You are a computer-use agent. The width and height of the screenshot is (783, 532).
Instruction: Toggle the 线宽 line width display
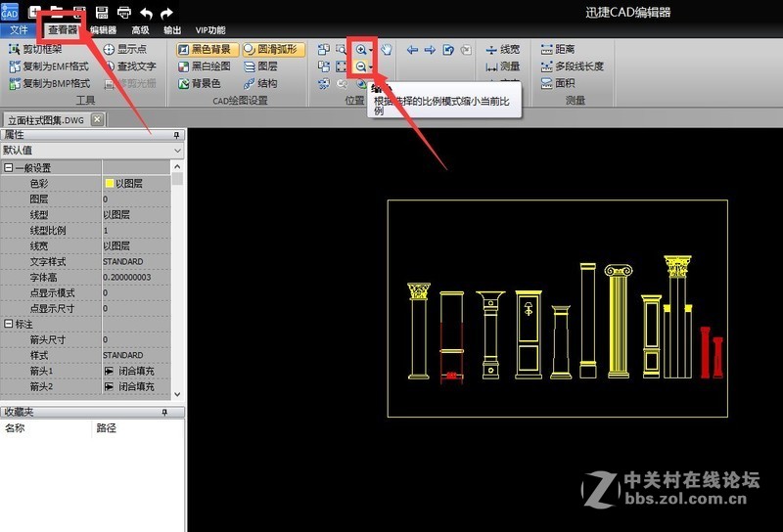[503, 49]
